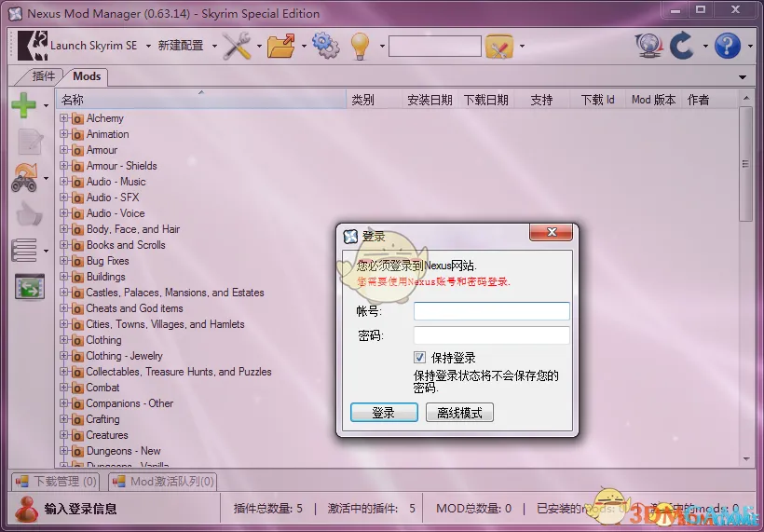Click the binoculars check for updates icon
Screen dimensions: 764x532
pos(23,177)
